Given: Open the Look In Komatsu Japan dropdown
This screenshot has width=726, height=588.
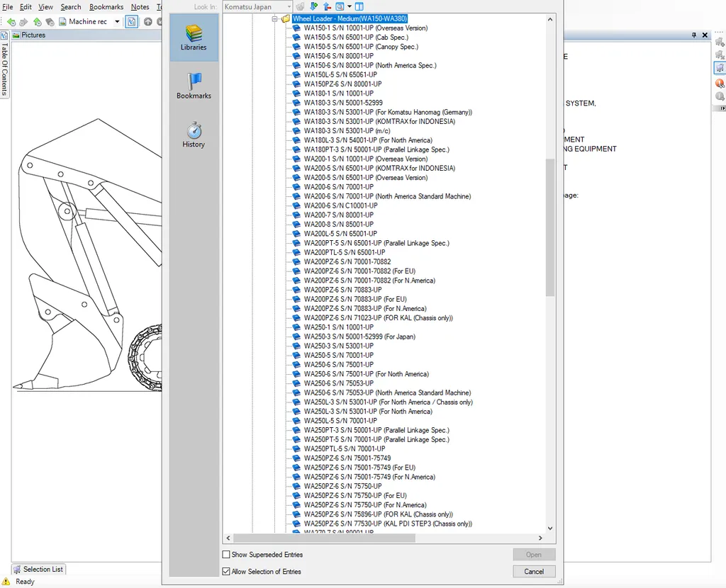Looking at the screenshot, I should pyautogui.click(x=257, y=6).
